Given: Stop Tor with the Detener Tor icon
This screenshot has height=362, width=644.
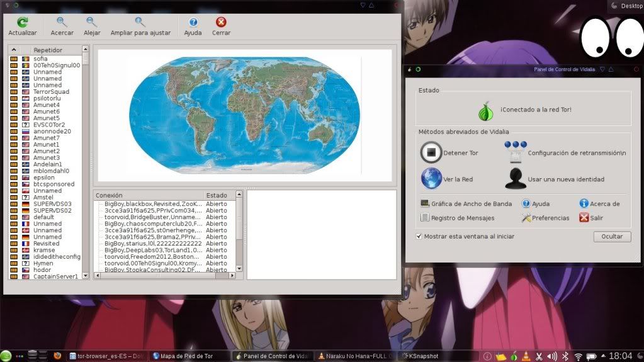Looking at the screenshot, I should [431, 152].
